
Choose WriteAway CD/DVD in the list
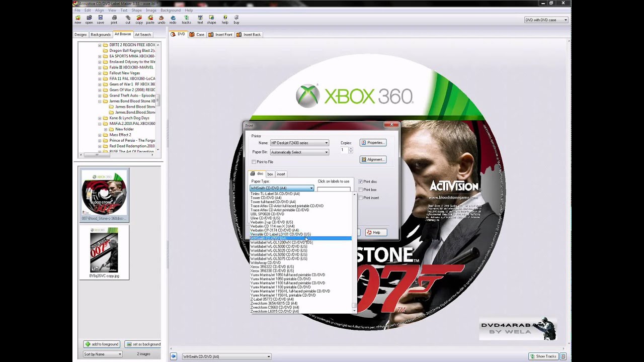266,263
